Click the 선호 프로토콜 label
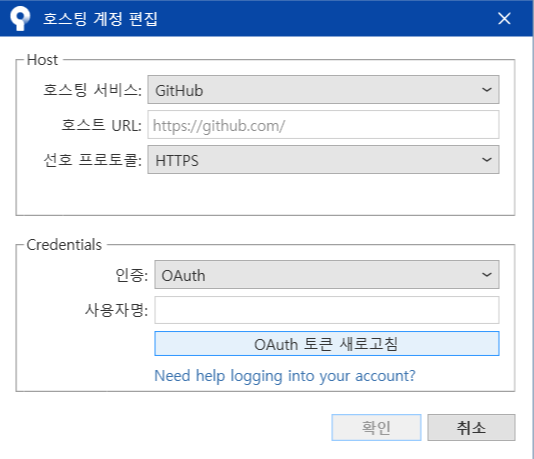 tap(92, 160)
